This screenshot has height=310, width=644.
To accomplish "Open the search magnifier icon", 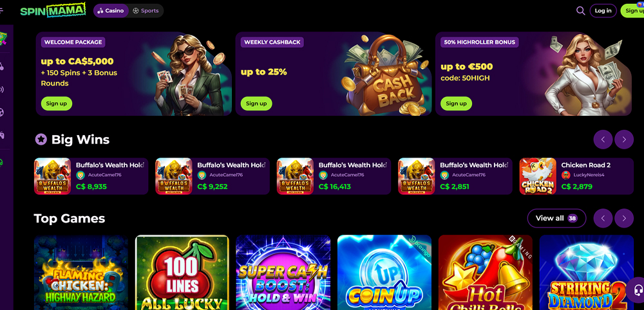I will pos(580,11).
